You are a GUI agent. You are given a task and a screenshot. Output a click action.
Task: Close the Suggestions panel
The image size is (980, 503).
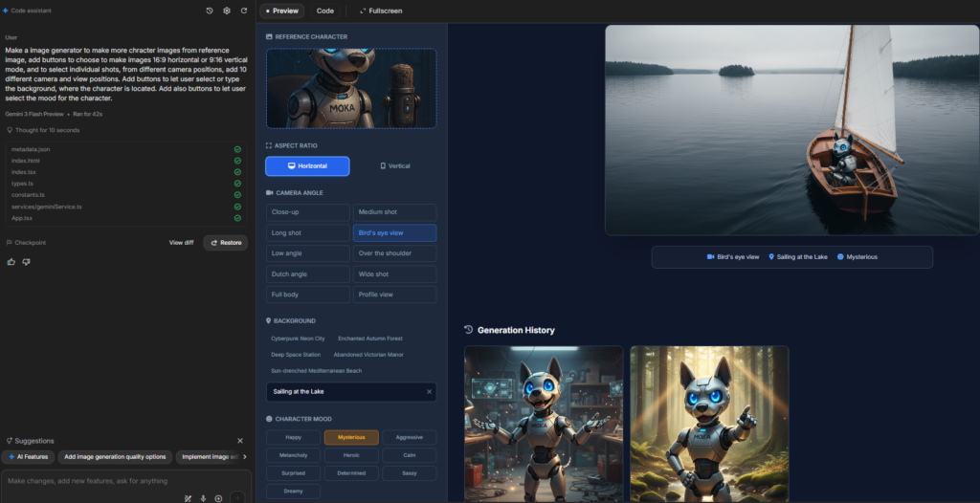[240, 441]
